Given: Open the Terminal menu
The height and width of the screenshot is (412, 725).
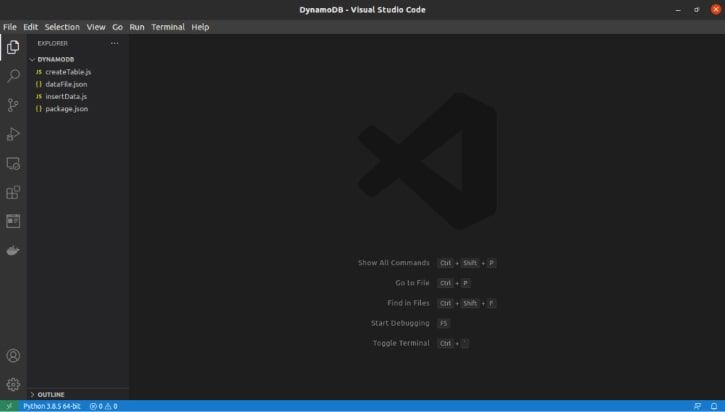Looking at the screenshot, I should pos(168,27).
